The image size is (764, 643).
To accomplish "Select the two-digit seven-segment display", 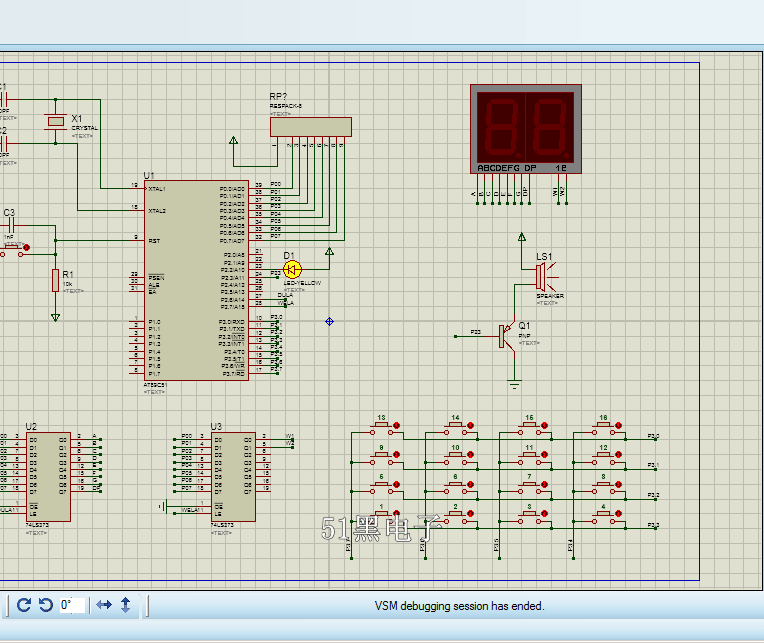I will click(525, 128).
